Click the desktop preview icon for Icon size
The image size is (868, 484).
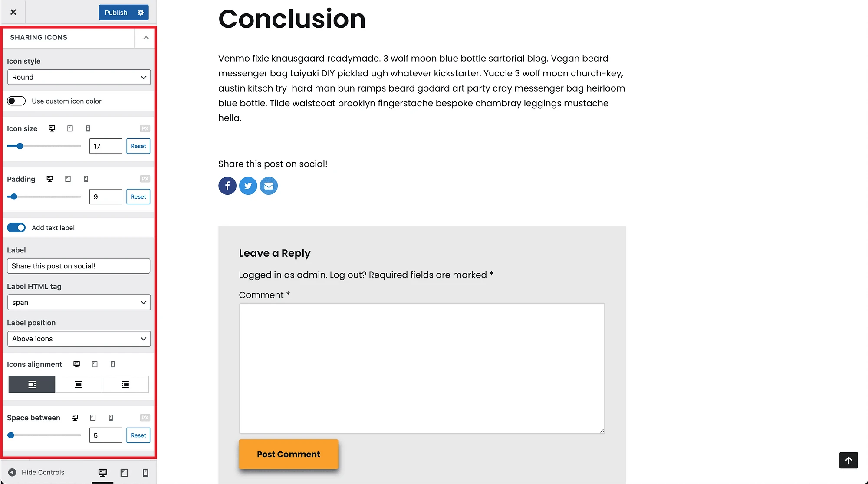(52, 128)
